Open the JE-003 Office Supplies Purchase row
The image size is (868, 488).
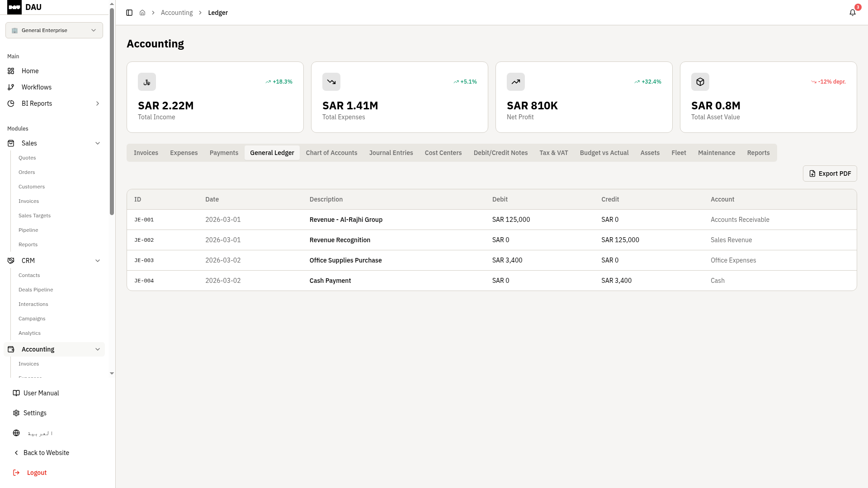(x=345, y=260)
